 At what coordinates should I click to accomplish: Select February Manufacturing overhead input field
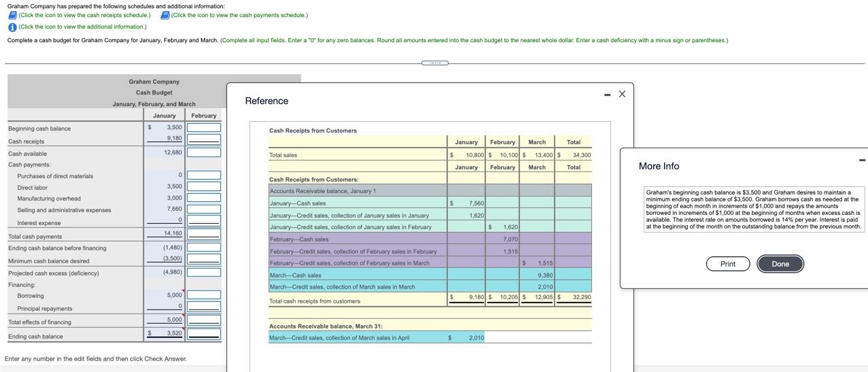[205, 198]
